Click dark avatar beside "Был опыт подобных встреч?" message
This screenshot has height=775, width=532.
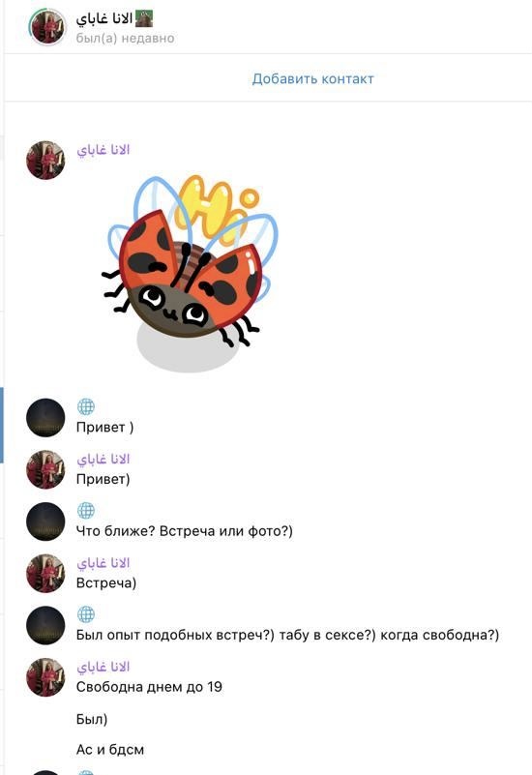coord(45,625)
